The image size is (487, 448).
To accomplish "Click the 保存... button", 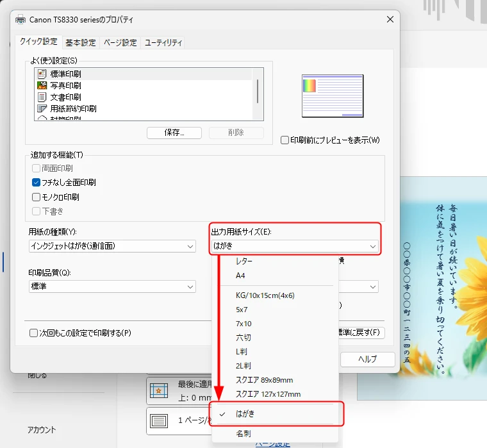I will click(174, 133).
